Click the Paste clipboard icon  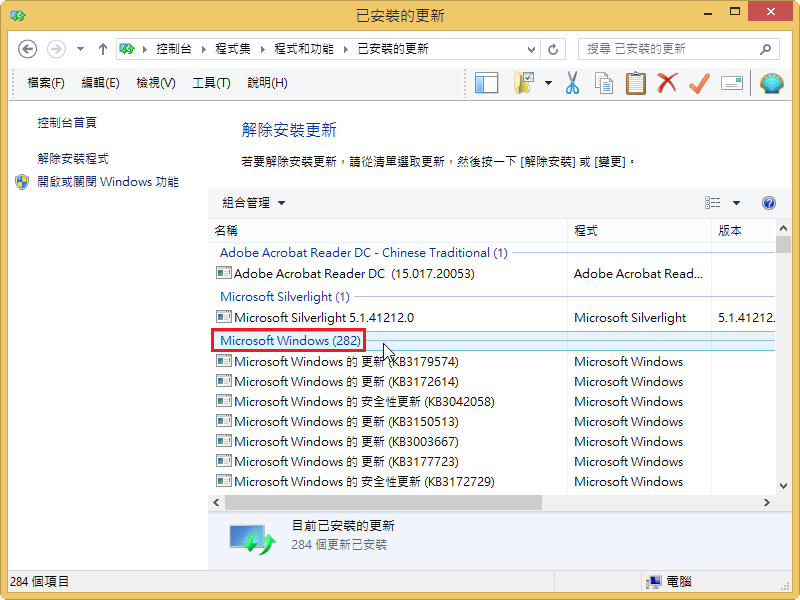pyautogui.click(x=636, y=83)
